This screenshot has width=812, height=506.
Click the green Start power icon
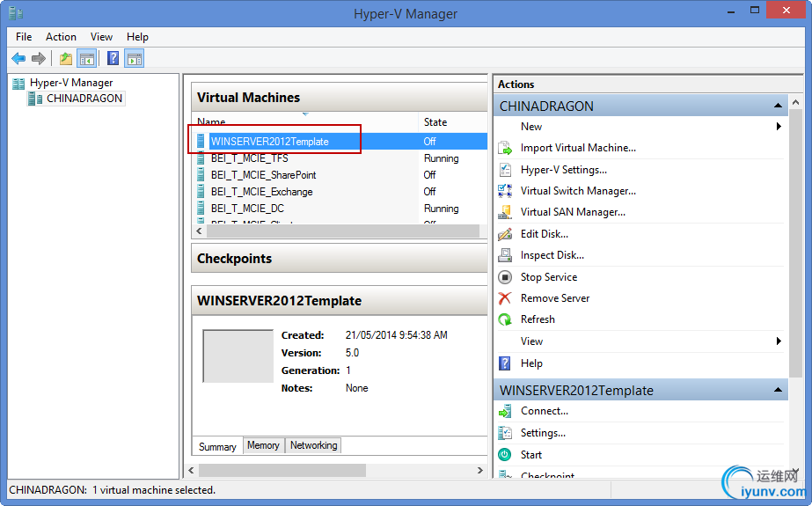505,455
